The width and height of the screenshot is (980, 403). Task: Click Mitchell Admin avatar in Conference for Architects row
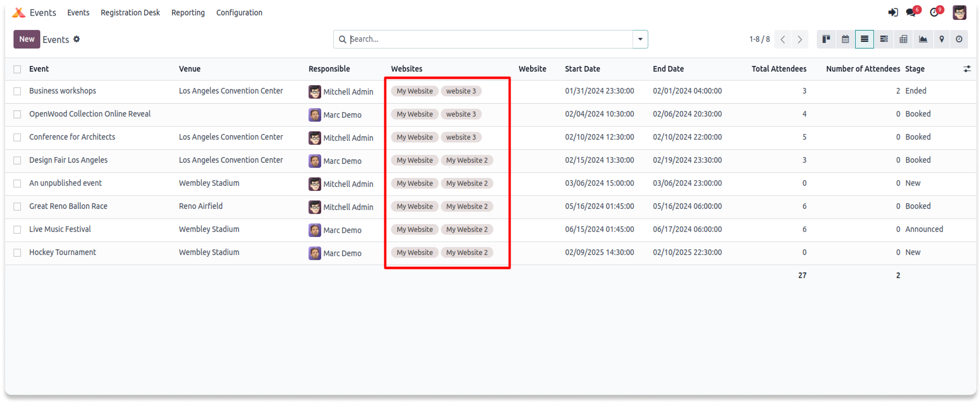coord(315,138)
